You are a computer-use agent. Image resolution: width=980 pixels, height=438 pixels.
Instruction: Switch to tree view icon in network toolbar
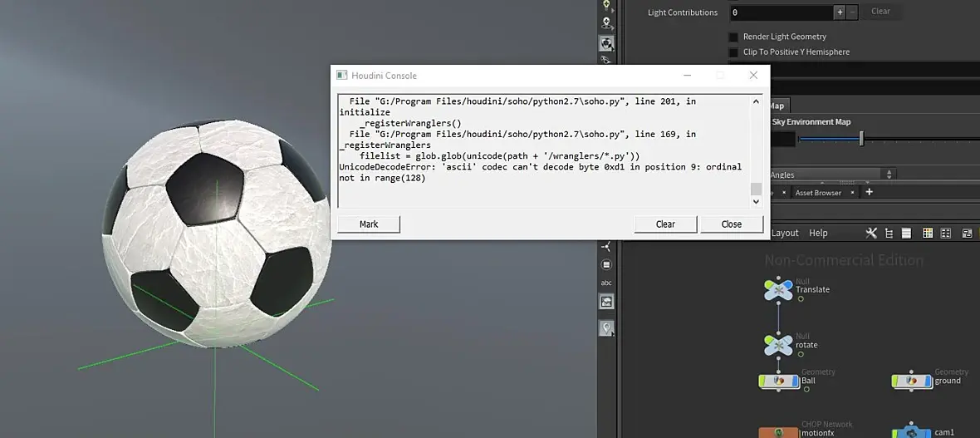click(889, 233)
